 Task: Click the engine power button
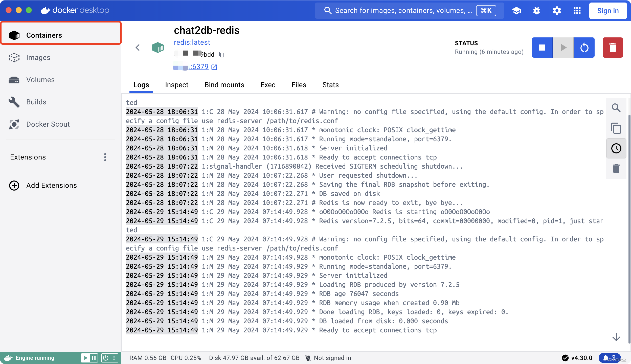tap(105, 358)
